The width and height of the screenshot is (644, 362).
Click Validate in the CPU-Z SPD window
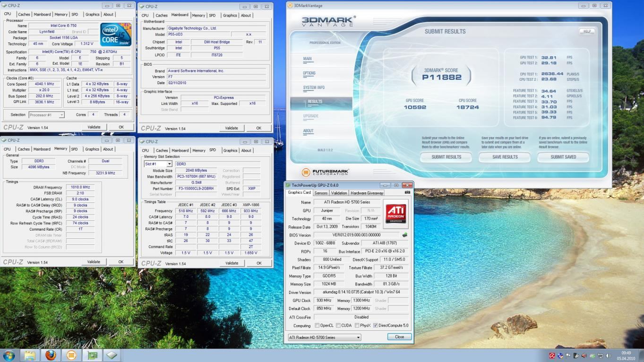pyautogui.click(x=232, y=263)
